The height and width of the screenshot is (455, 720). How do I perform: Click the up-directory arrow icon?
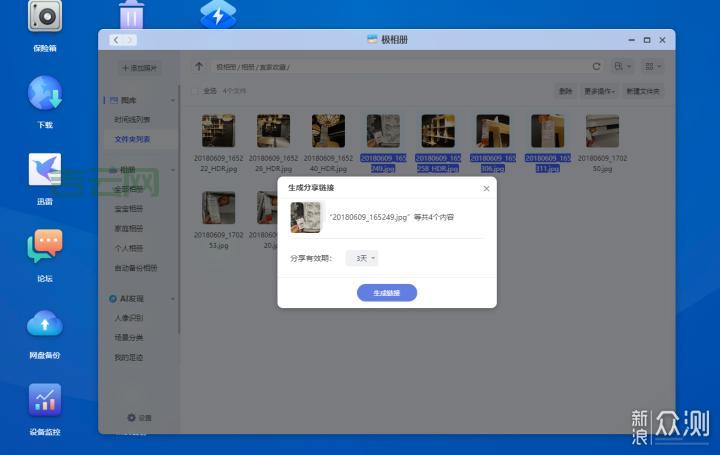(x=199, y=67)
